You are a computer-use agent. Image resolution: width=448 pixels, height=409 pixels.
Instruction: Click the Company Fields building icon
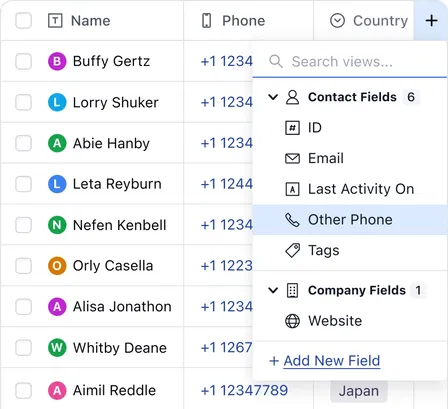coord(292,290)
